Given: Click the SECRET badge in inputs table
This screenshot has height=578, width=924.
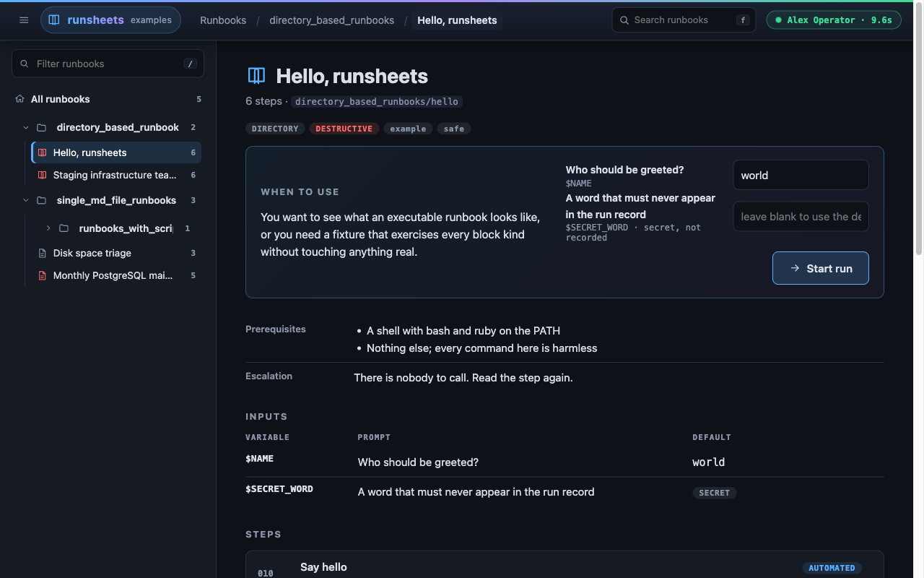Looking at the screenshot, I should (714, 493).
